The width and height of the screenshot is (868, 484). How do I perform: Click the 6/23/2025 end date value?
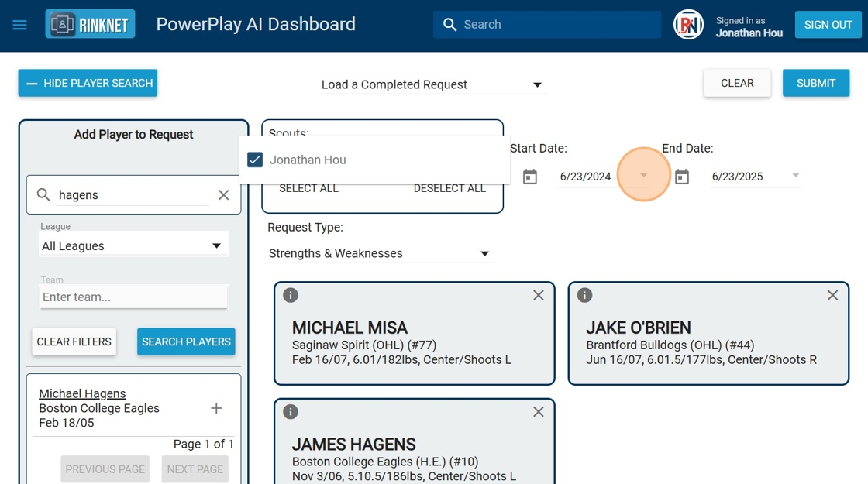click(737, 177)
